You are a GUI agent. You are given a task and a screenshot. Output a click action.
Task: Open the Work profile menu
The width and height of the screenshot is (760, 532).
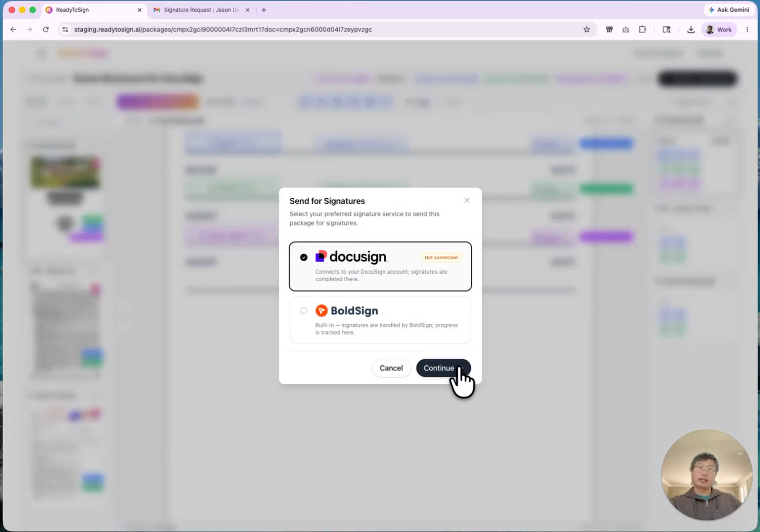coord(719,30)
